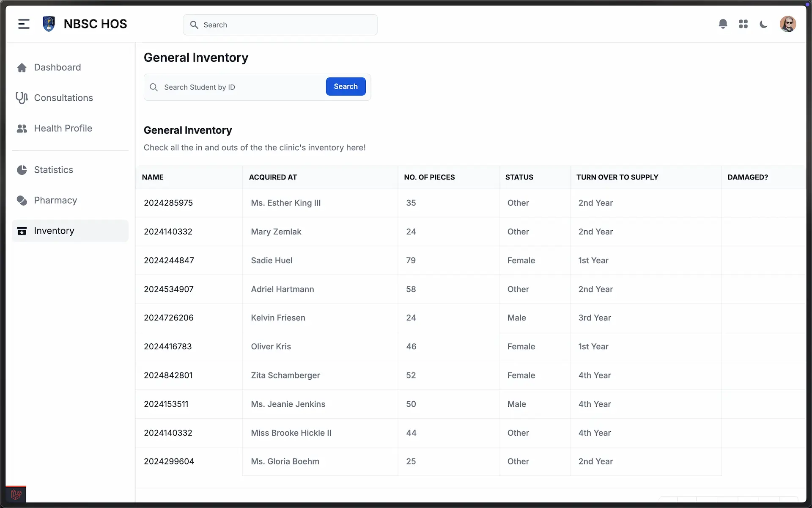Click pieces value 79 in Sadie Huel row

(x=411, y=260)
